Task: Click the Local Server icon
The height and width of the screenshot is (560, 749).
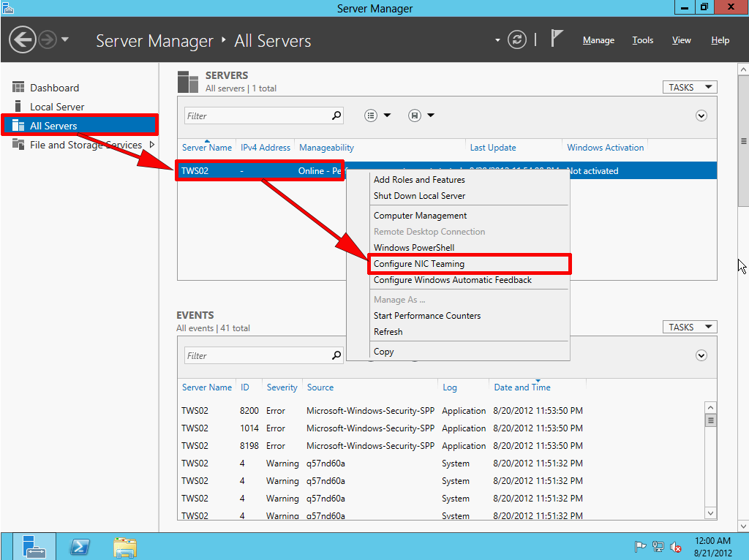Action: click(x=18, y=106)
